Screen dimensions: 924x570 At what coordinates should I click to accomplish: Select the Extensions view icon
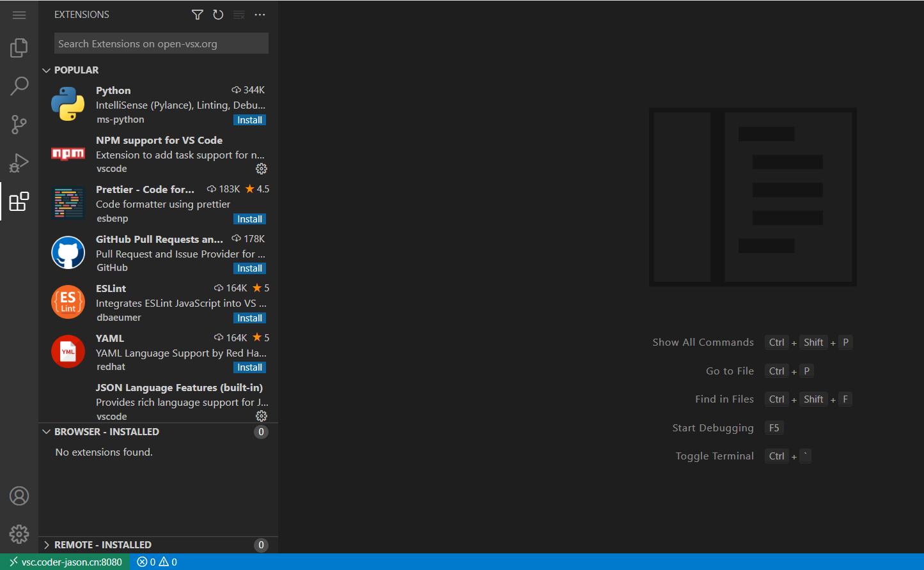tap(19, 201)
